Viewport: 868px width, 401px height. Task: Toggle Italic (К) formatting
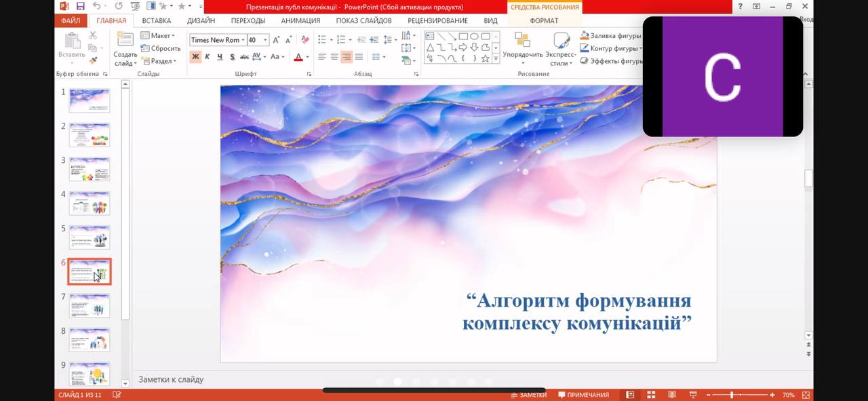click(x=208, y=57)
